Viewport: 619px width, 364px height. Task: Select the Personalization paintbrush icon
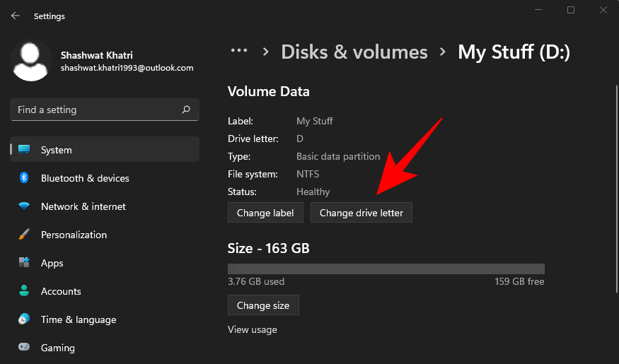pyautogui.click(x=24, y=235)
